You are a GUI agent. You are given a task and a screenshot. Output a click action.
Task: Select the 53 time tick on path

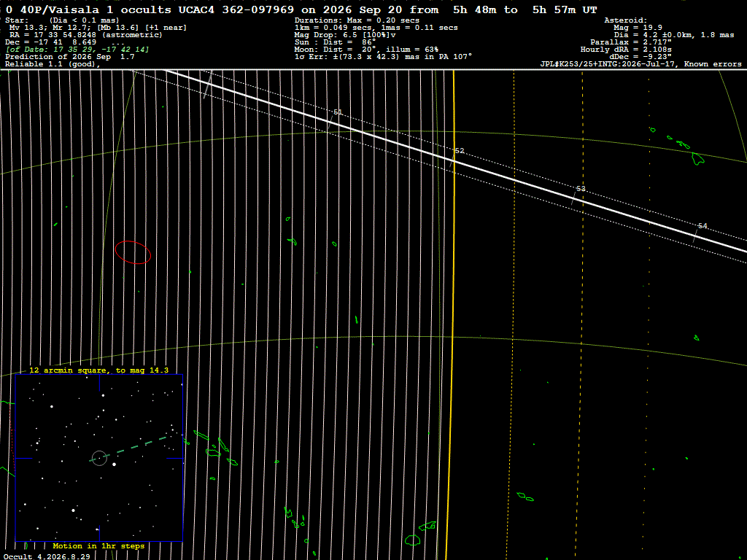[581, 189]
